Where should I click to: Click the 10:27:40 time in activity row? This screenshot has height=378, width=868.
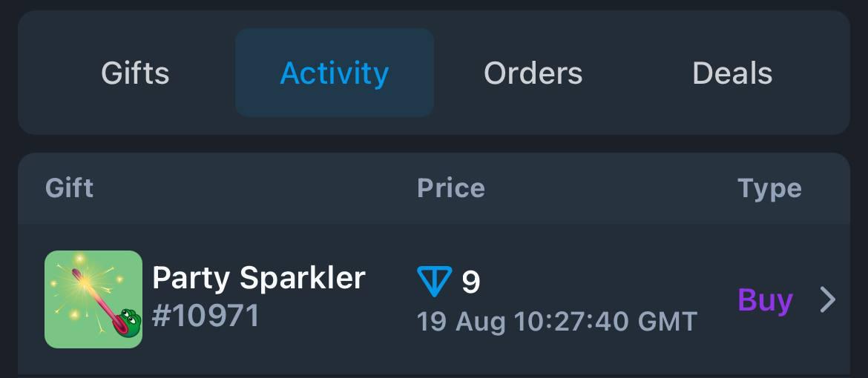572,322
